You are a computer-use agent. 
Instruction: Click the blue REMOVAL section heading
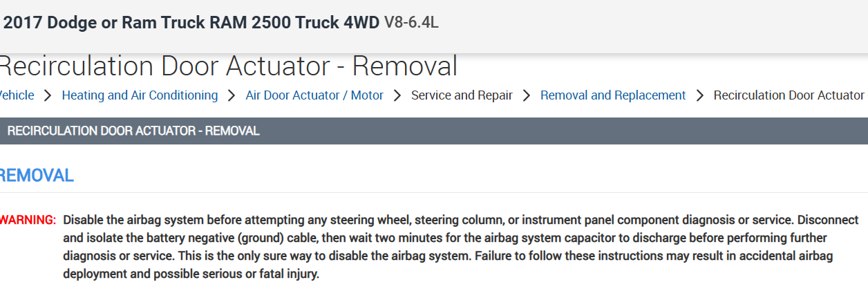click(37, 176)
